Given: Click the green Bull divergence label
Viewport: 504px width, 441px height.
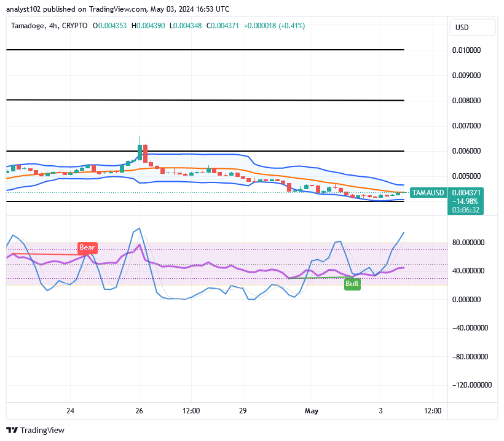Looking at the screenshot, I should (352, 284).
